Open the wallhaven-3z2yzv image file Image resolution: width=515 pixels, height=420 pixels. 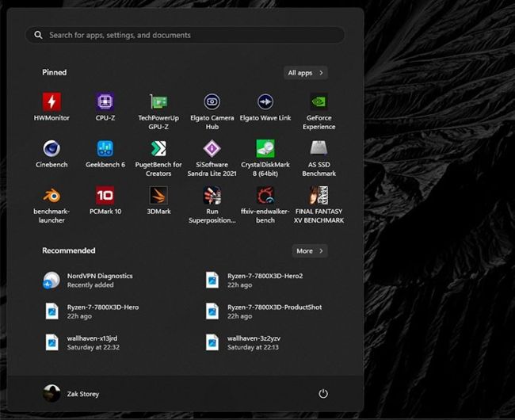point(243,343)
